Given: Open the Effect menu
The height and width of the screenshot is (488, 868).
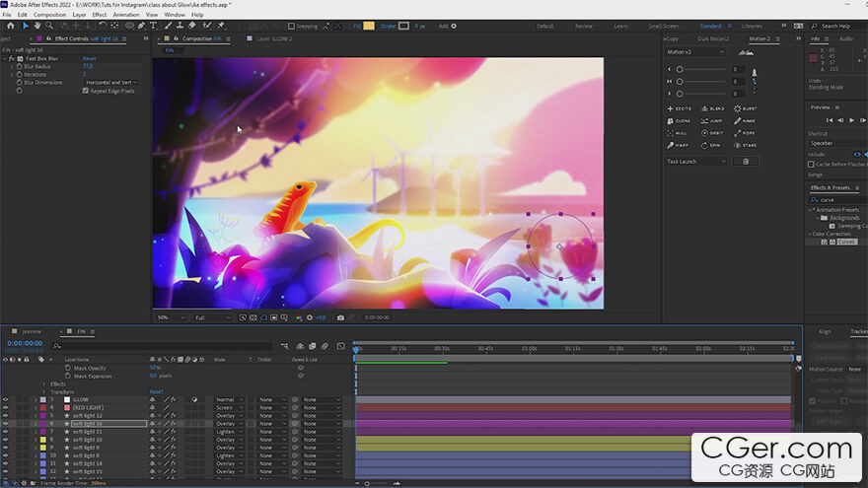Looking at the screenshot, I should [x=100, y=15].
